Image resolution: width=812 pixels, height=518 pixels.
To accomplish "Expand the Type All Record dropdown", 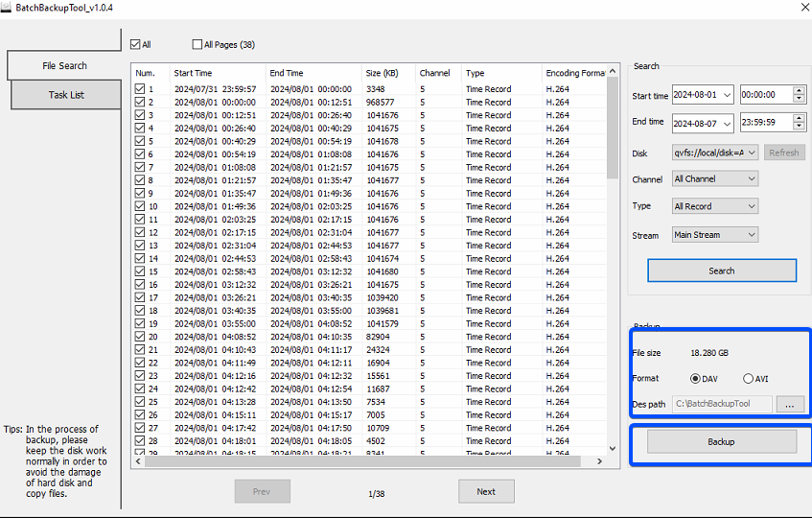I will [714, 206].
